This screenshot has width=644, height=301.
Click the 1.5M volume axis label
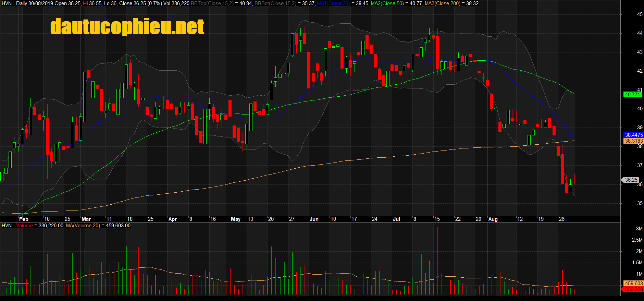pos(637,263)
